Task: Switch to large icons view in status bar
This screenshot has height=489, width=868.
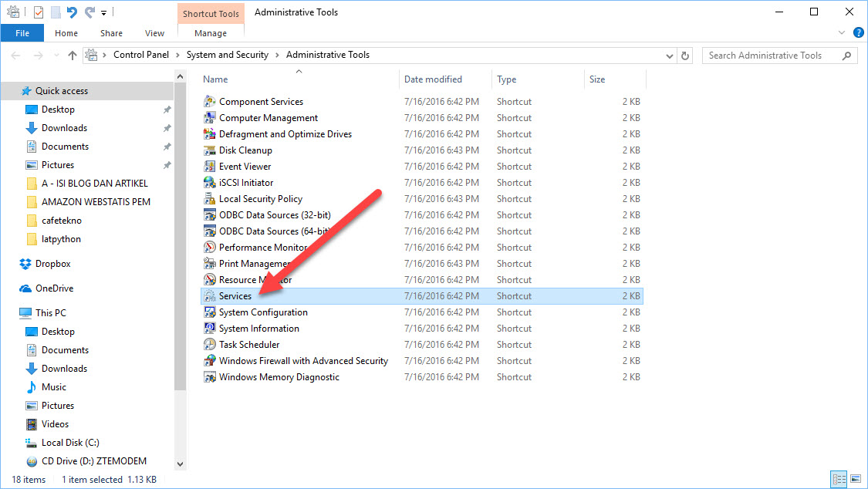Action: click(x=856, y=479)
